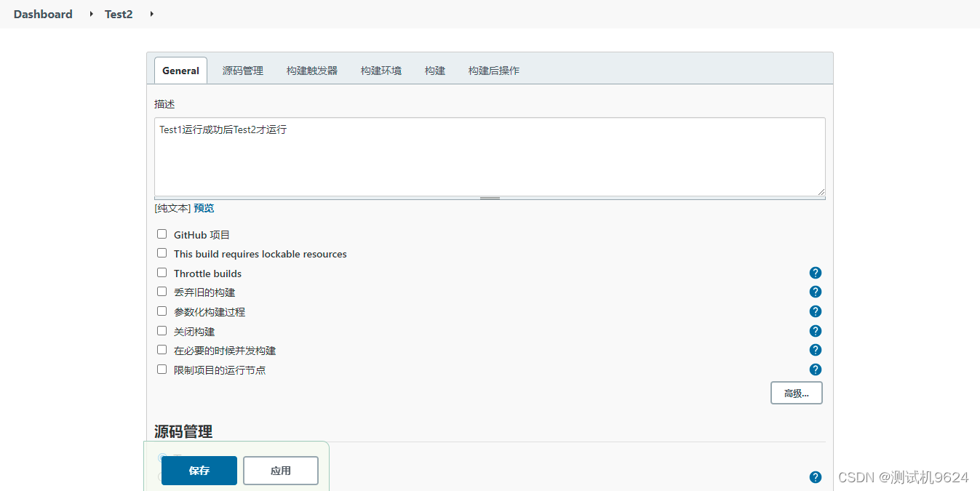Check 限制项目的运行节点 option

coord(162,370)
